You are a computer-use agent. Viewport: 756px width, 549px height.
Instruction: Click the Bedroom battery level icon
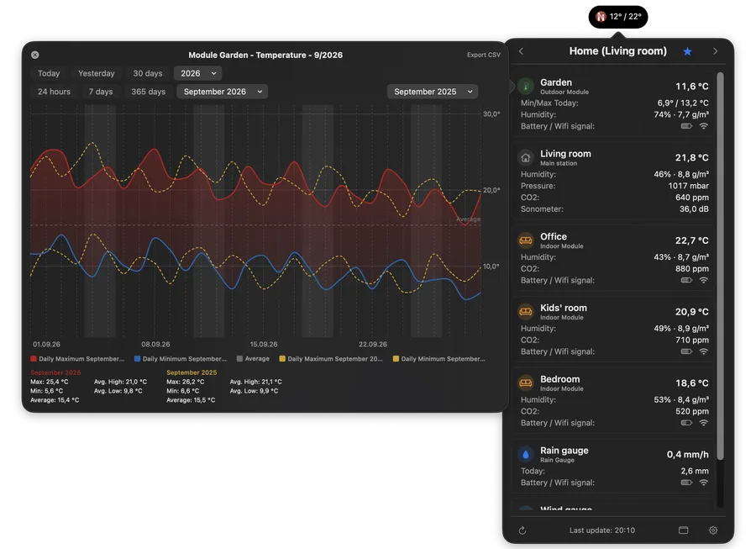(x=686, y=423)
